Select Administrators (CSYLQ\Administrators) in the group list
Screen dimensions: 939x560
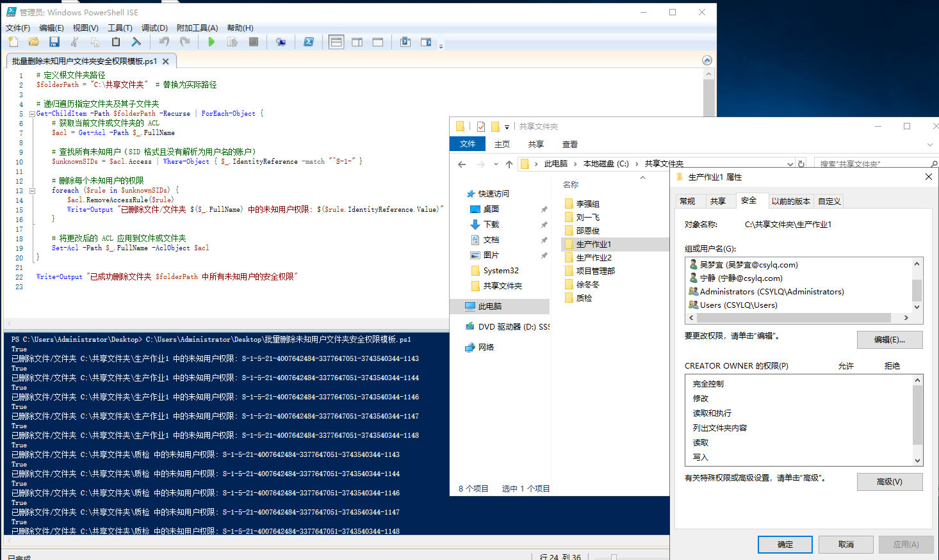766,292
